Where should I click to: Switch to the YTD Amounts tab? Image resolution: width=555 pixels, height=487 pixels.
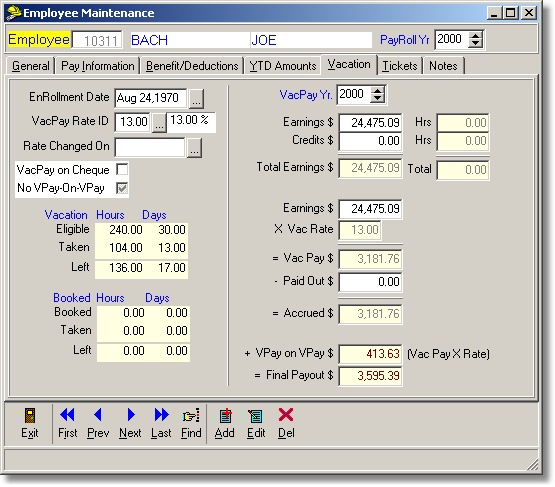282,66
